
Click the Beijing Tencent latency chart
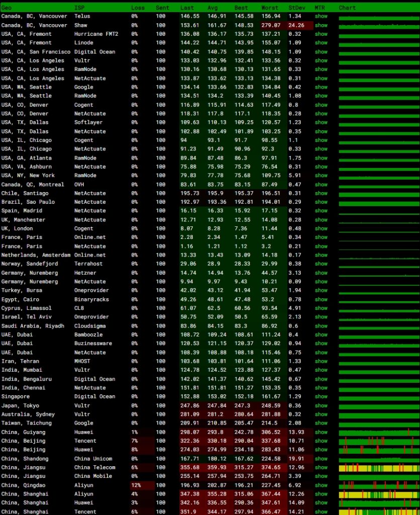[x=379, y=441]
